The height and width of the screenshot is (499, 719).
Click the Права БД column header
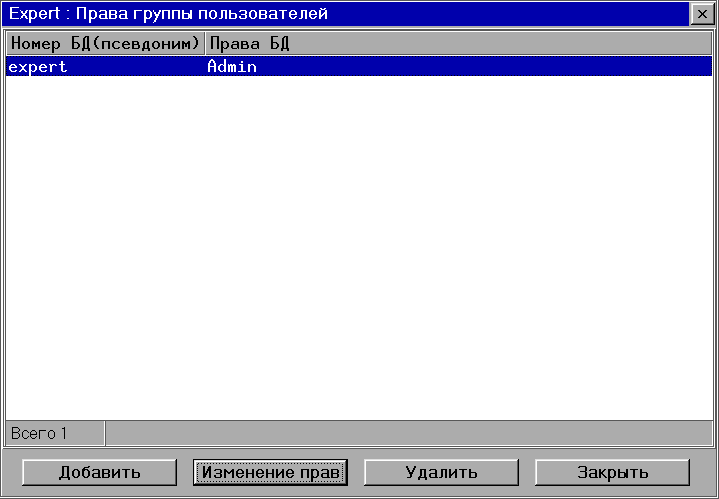pyautogui.click(x=459, y=44)
